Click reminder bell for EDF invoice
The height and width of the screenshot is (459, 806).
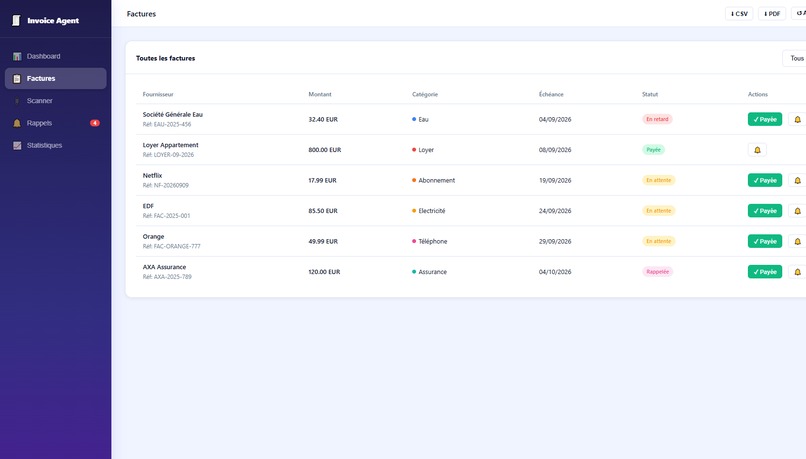797,211
